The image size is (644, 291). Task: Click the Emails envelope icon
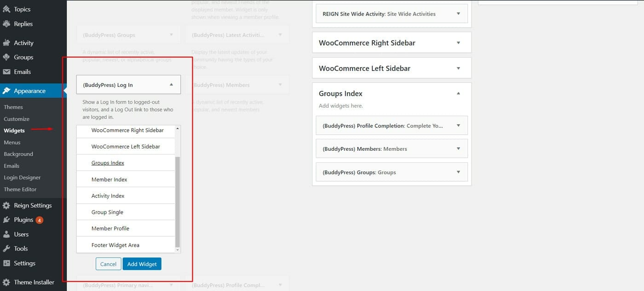(x=6, y=72)
